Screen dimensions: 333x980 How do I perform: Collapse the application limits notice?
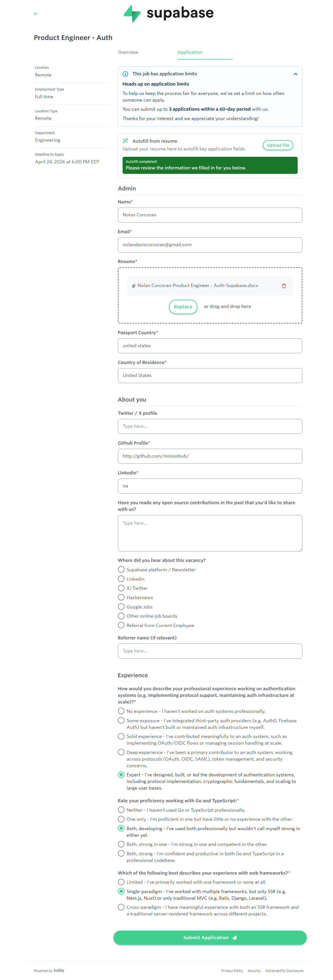pyautogui.click(x=295, y=74)
